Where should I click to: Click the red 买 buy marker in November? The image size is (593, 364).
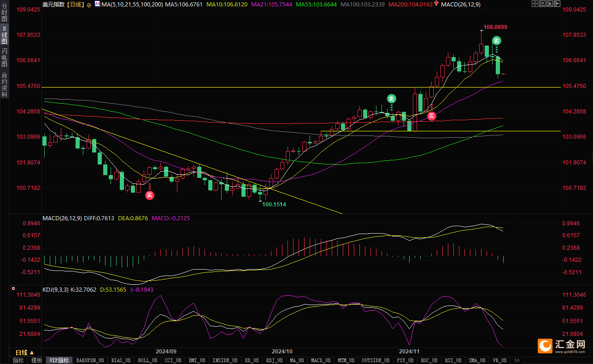tap(431, 116)
